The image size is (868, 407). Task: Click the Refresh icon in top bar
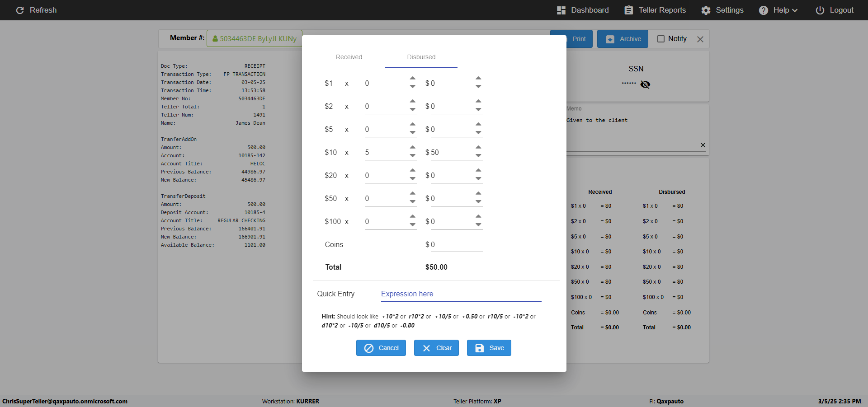click(x=20, y=10)
